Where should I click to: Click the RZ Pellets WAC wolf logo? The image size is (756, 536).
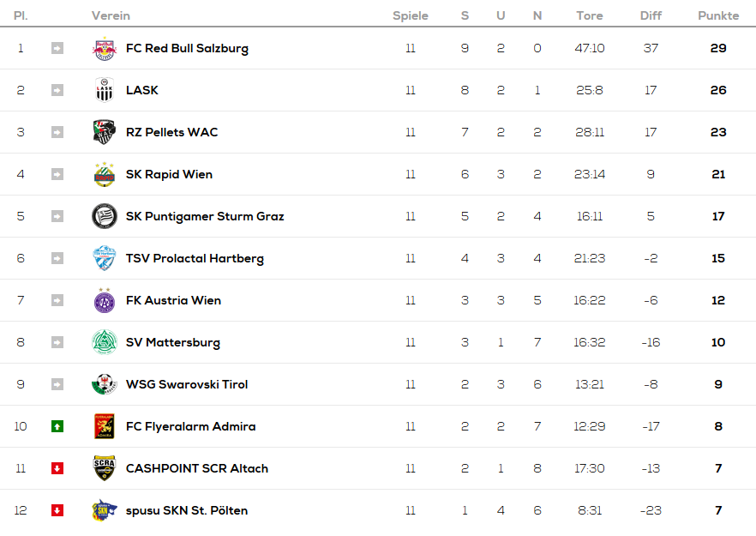[x=105, y=132]
